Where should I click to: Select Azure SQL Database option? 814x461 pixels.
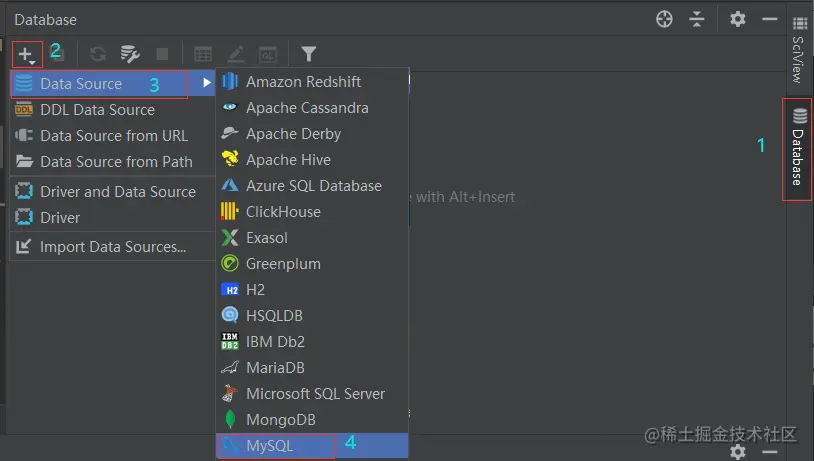click(x=312, y=185)
